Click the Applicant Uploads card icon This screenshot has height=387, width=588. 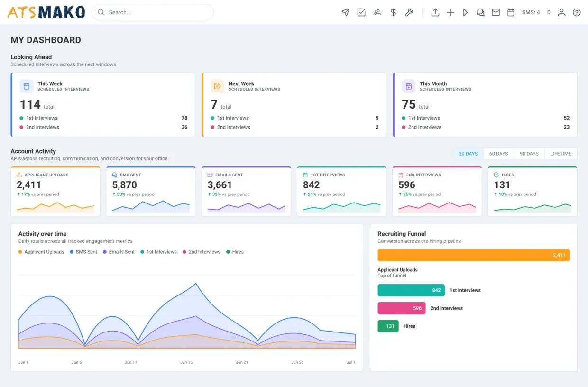click(19, 175)
